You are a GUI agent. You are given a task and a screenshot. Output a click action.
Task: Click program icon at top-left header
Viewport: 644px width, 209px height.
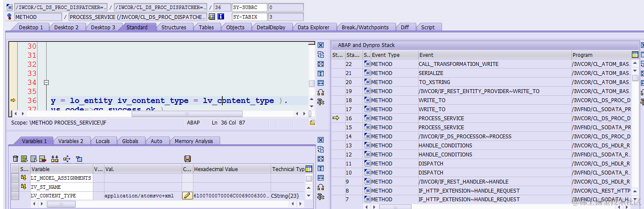click(x=9, y=7)
